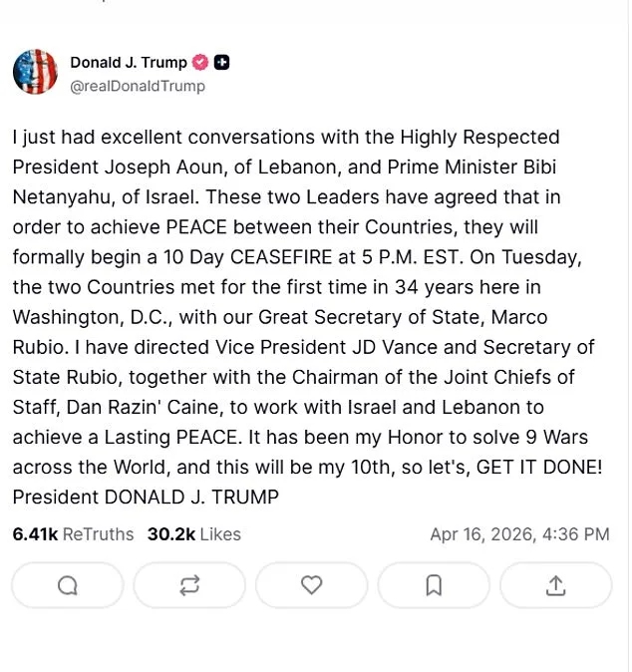Bookmark this post
The image size is (632, 672).
[434, 585]
